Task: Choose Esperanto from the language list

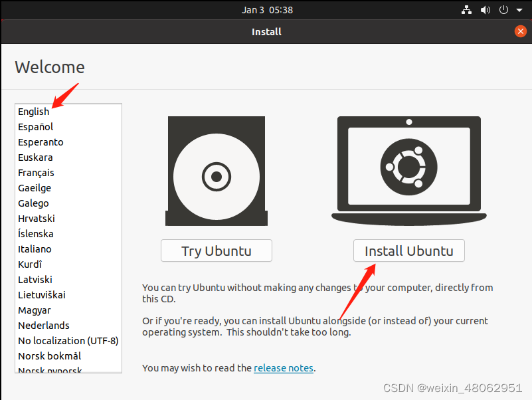Action: tap(41, 142)
